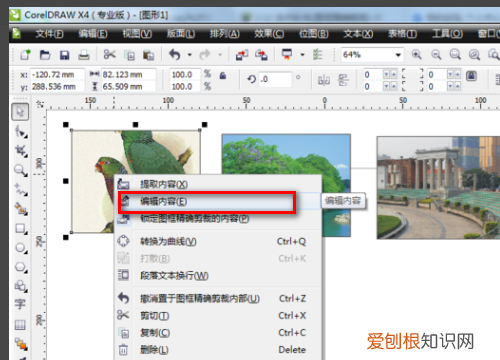The image size is (500, 360).
Task: Select the Shape tool in toolbox
Action: (x=21, y=132)
